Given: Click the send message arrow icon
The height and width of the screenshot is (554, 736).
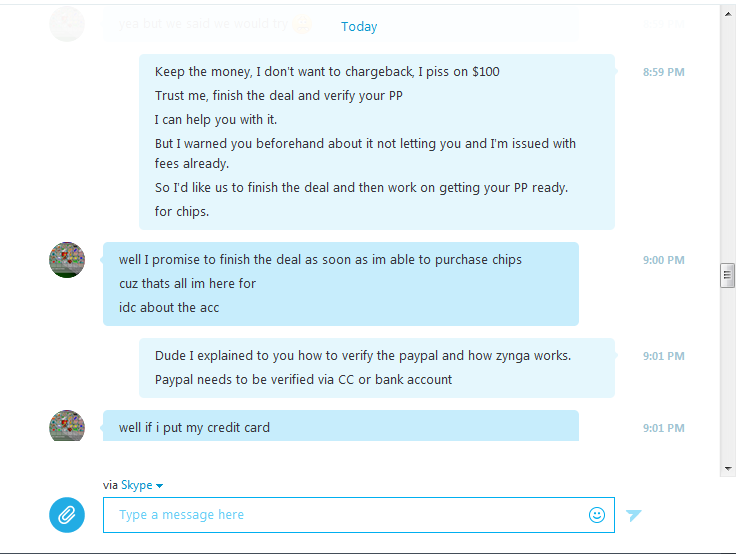Looking at the screenshot, I should [x=633, y=515].
